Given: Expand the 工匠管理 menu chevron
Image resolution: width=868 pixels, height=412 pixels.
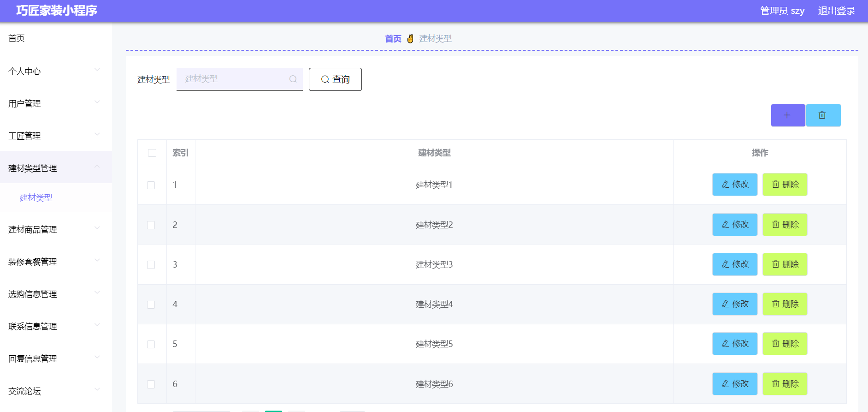Looking at the screenshot, I should click(x=97, y=134).
